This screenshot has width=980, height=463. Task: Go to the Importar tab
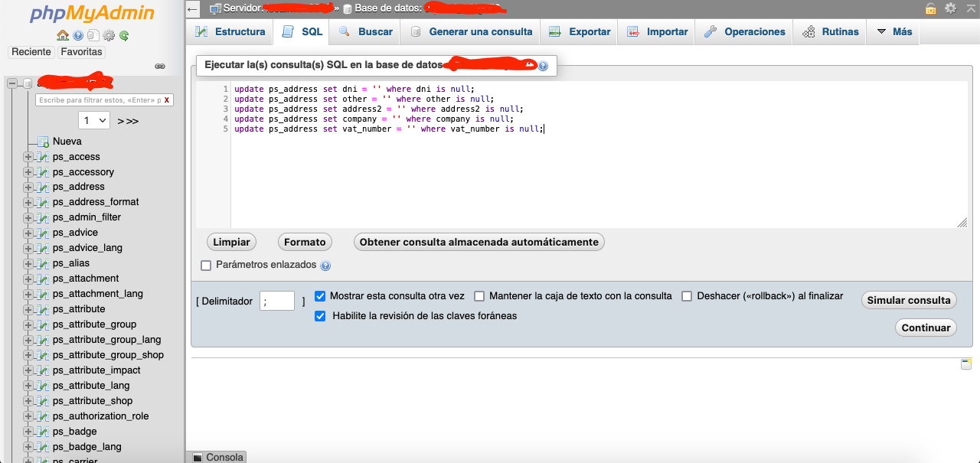(657, 32)
